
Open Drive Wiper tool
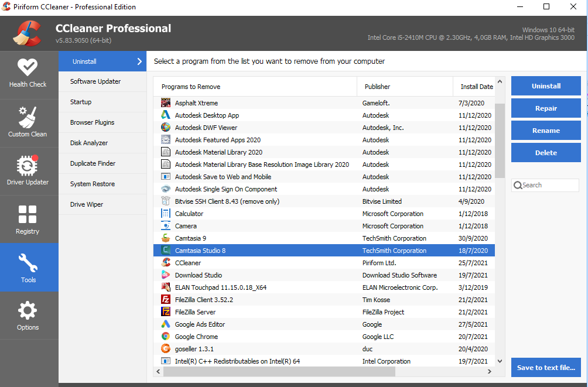[102, 204]
